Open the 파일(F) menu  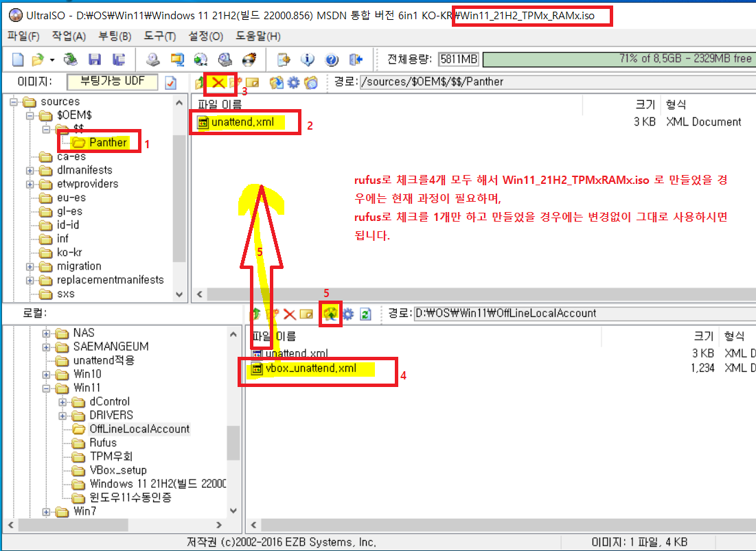[23, 36]
